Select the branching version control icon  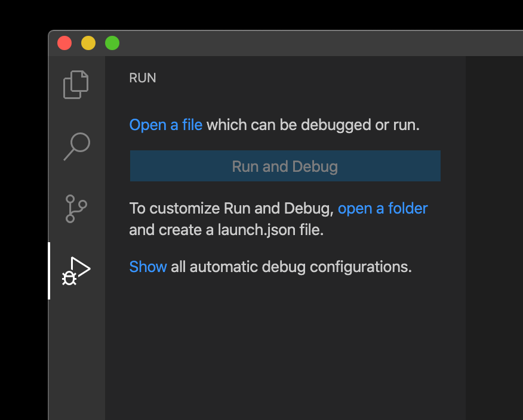(76, 209)
